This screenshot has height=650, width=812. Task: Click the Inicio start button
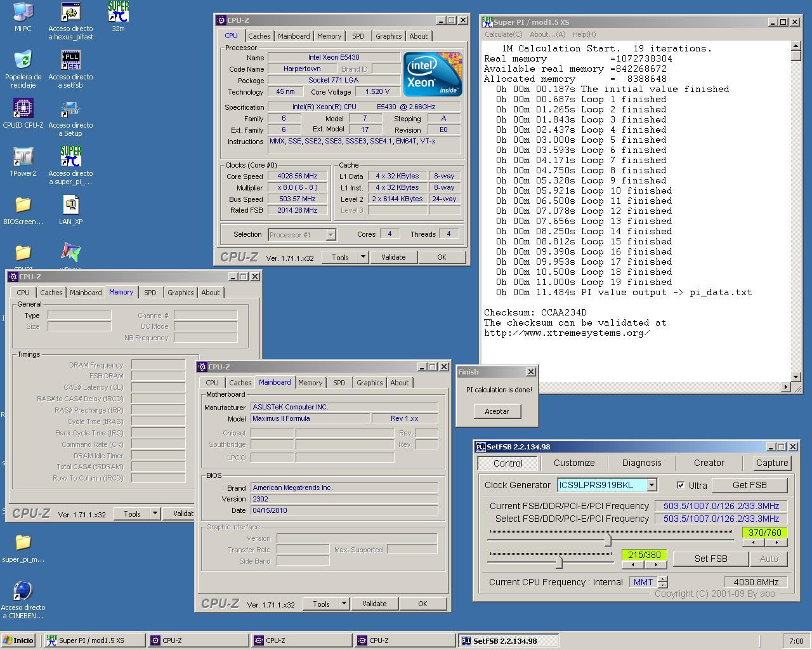pos(18,640)
